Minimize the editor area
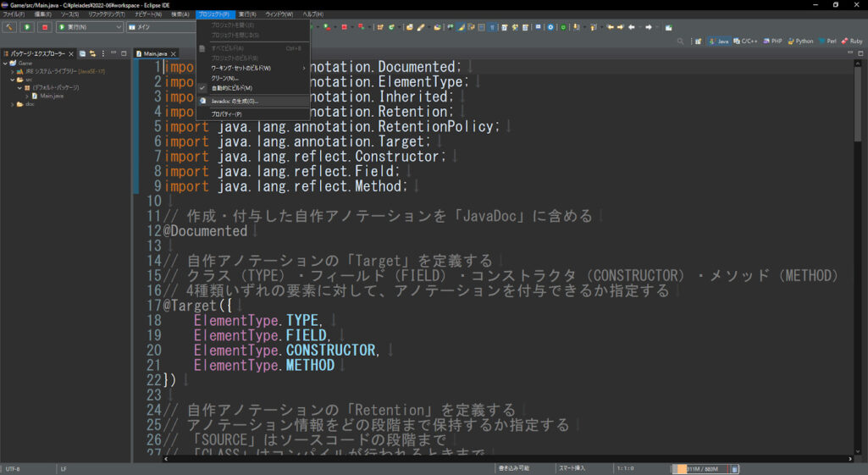The width and height of the screenshot is (868, 475). click(x=850, y=53)
